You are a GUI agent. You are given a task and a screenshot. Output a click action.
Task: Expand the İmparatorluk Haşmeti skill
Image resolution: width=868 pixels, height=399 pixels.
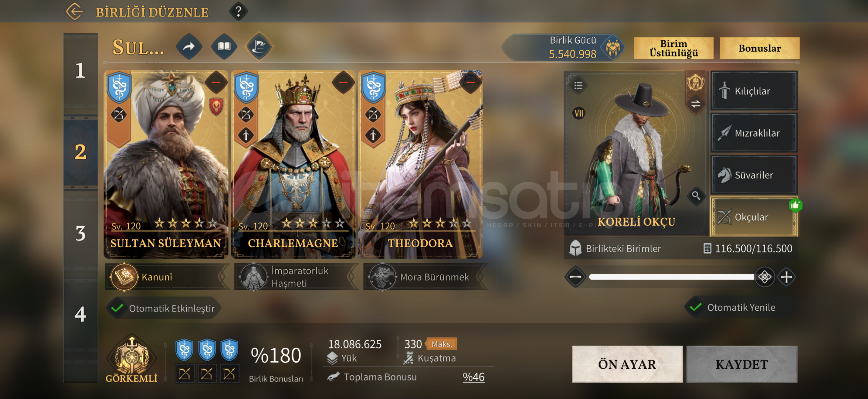[x=296, y=277]
